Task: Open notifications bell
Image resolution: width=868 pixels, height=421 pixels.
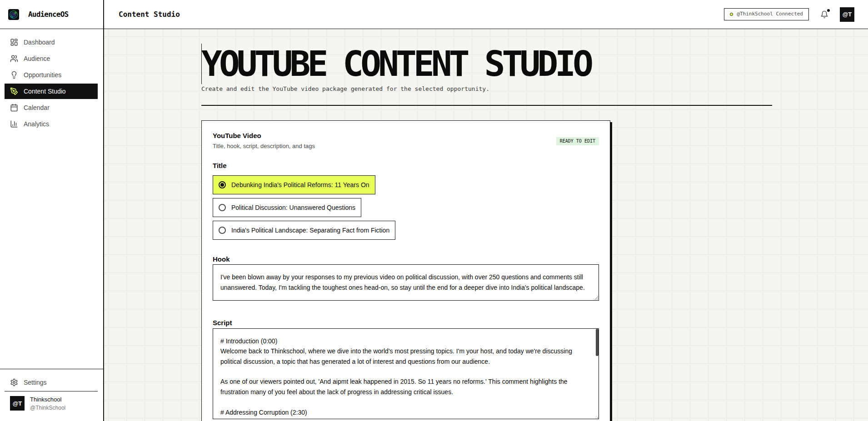Action: 824,15
